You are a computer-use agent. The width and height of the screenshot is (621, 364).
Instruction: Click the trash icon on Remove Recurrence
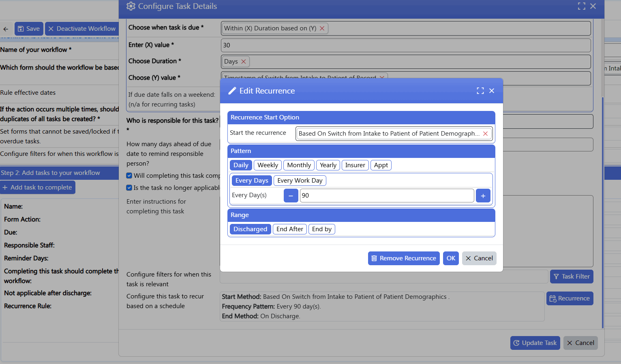coord(374,258)
